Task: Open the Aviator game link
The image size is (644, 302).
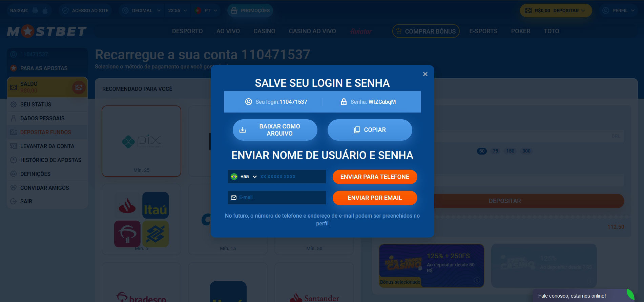Action: click(361, 32)
